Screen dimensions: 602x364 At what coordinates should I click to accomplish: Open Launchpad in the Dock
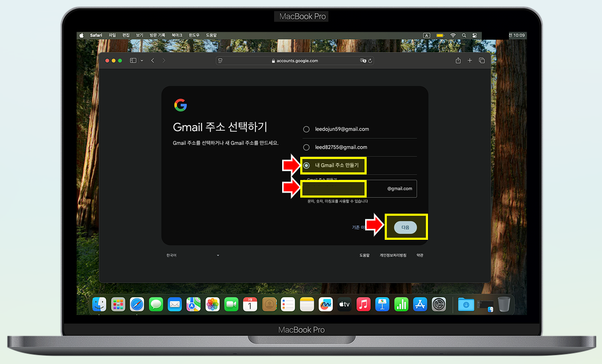pyautogui.click(x=118, y=305)
